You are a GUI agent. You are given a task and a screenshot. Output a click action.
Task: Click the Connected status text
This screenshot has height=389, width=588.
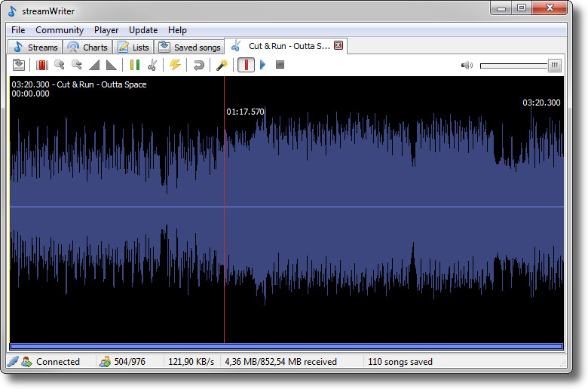coord(58,362)
